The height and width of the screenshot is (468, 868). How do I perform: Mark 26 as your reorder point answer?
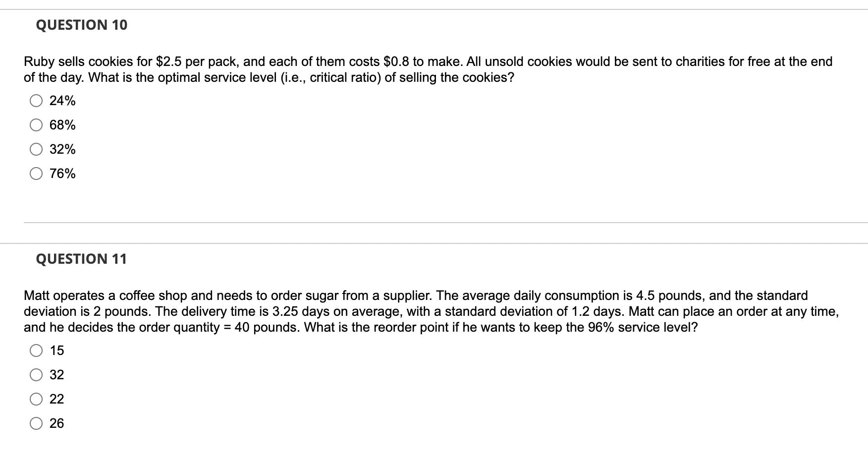click(36, 423)
